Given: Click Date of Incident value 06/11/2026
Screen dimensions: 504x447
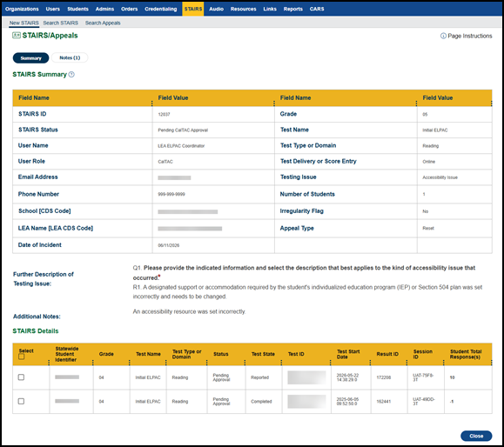Looking at the screenshot, I should tap(168, 245).
